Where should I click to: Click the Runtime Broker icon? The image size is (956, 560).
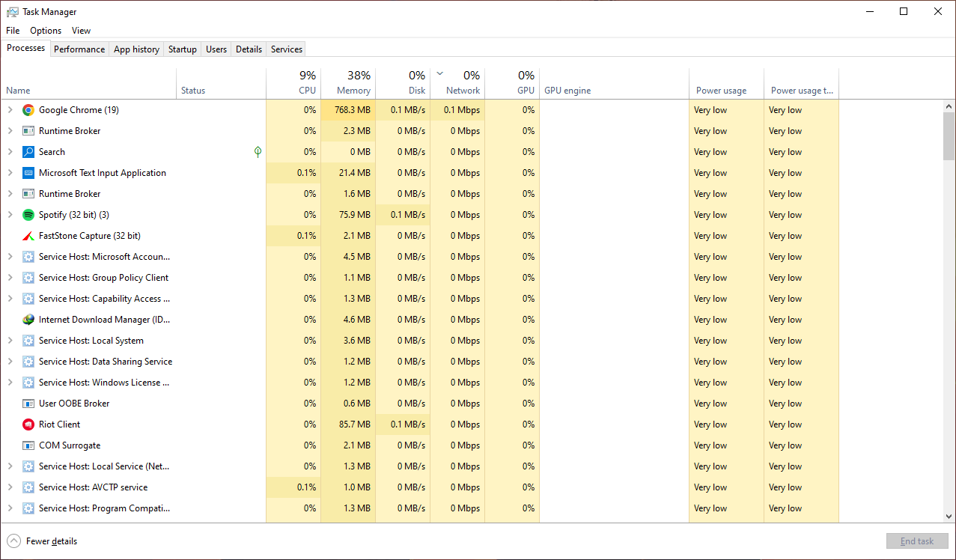coord(28,130)
